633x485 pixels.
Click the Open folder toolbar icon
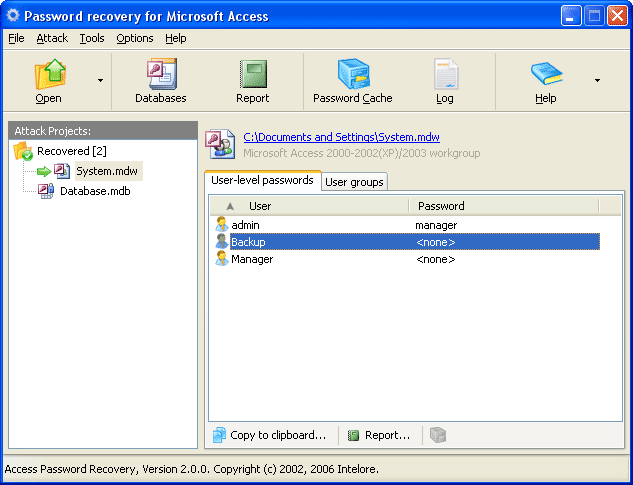(50, 74)
